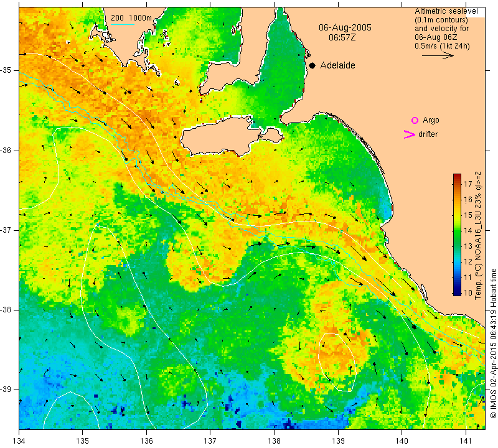Click the IMOS copyright timestamp text
The image size is (498, 448).
pyautogui.click(x=493, y=343)
